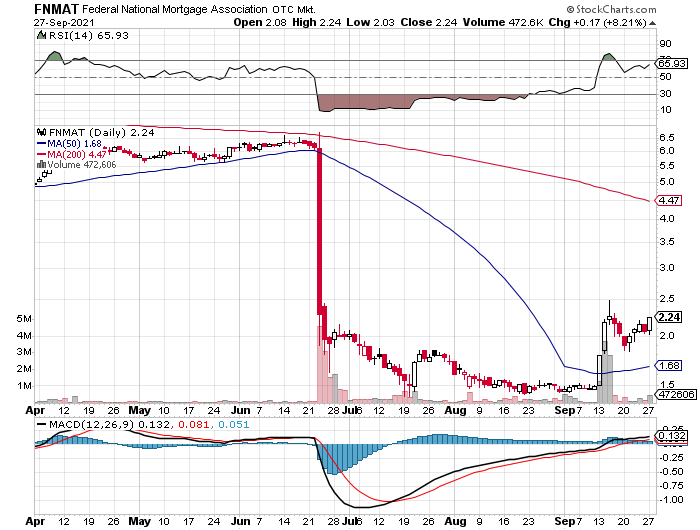Click the red line marker before MA(200)

(x=41, y=154)
